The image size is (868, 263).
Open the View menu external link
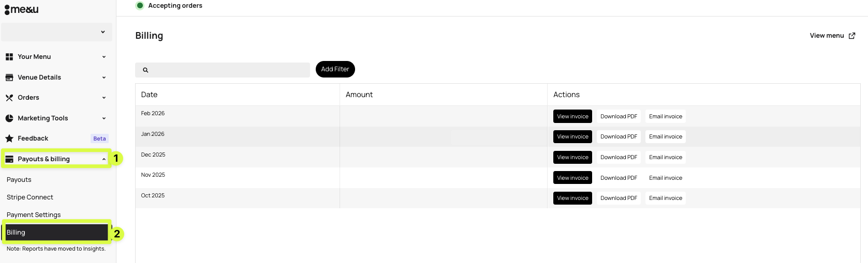pos(832,36)
